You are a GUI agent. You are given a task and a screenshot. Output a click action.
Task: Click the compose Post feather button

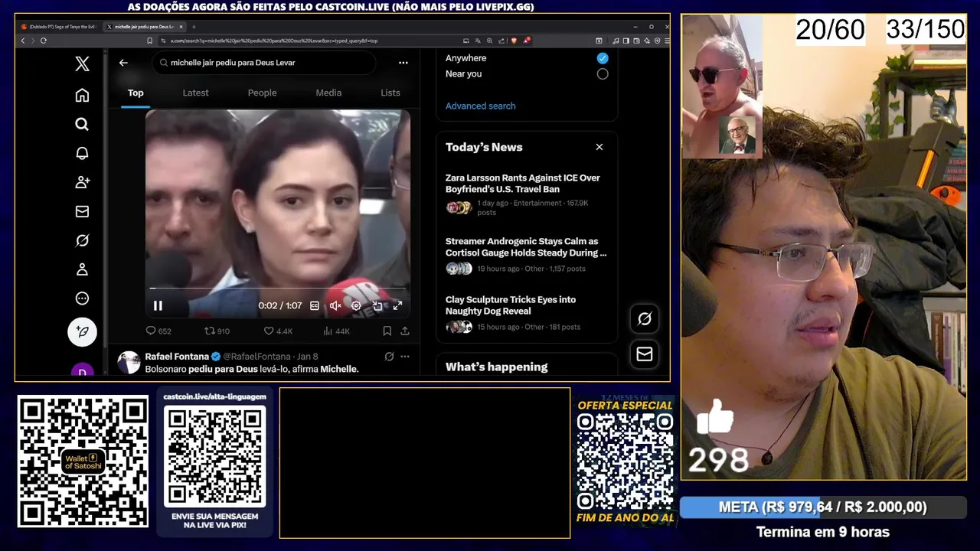(82, 331)
